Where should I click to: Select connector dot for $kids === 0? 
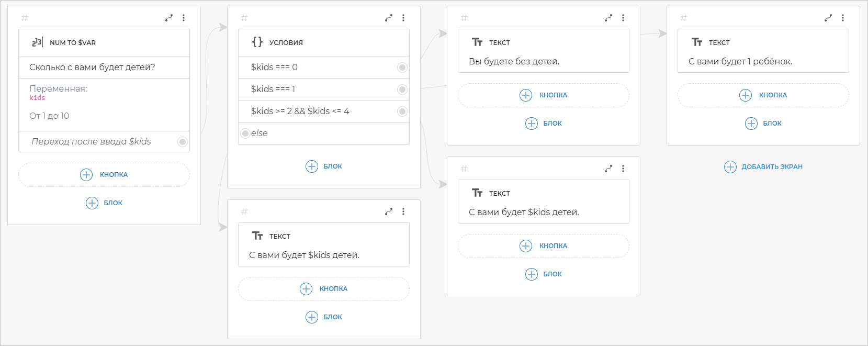(x=402, y=68)
